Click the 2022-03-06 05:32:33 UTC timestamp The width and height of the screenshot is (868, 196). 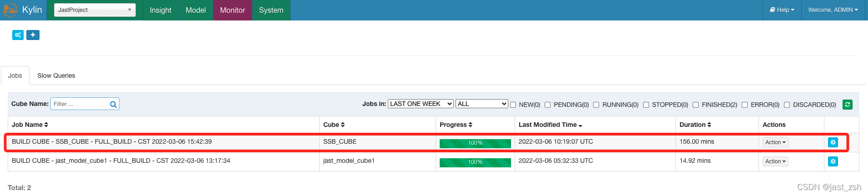pyautogui.click(x=556, y=161)
